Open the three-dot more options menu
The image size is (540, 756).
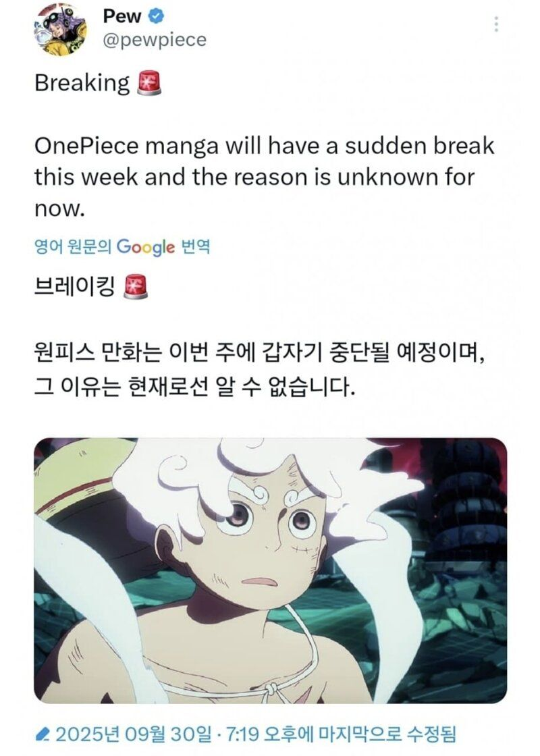(x=496, y=24)
